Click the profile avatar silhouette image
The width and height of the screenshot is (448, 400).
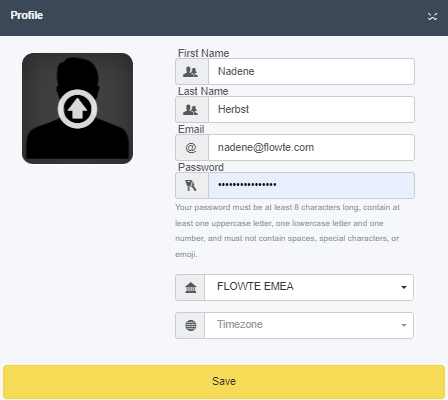coord(77,108)
